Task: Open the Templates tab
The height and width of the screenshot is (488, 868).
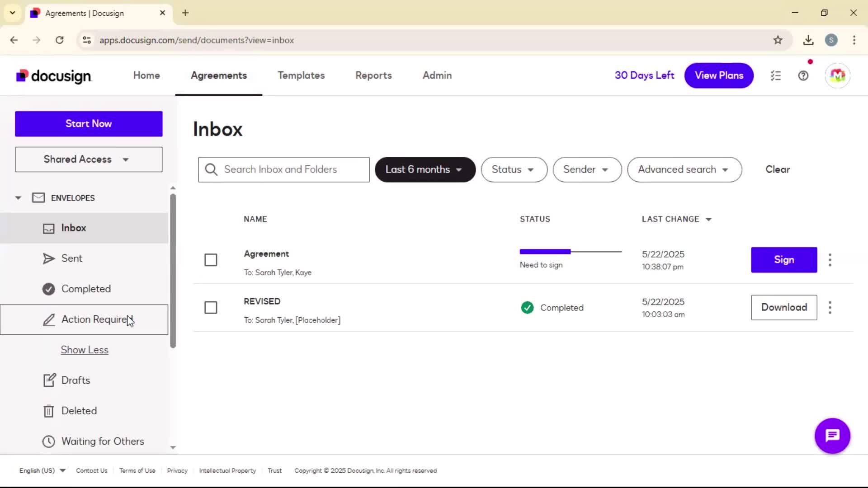Action: coord(301,75)
